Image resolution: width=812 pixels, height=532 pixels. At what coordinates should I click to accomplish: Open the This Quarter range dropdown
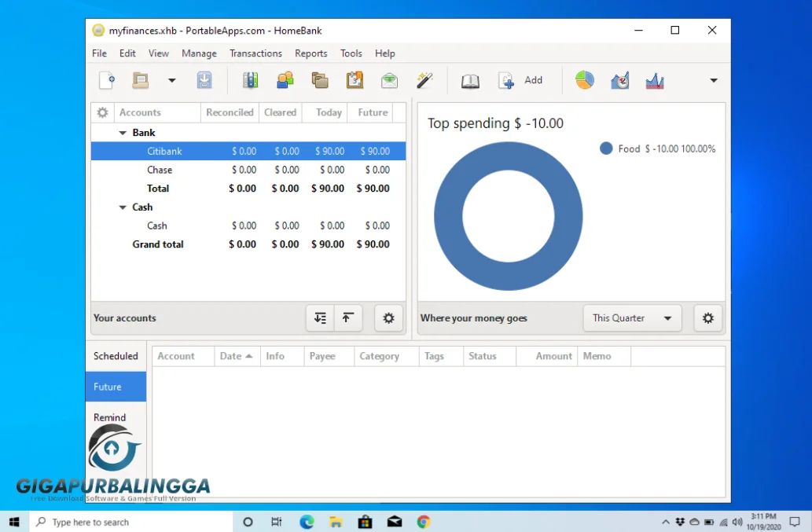coord(632,318)
